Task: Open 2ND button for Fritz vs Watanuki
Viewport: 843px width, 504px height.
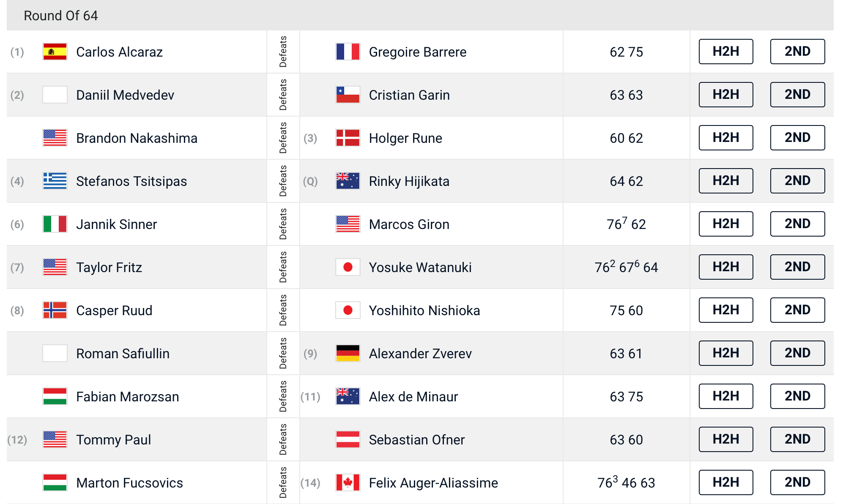Action: tap(797, 267)
